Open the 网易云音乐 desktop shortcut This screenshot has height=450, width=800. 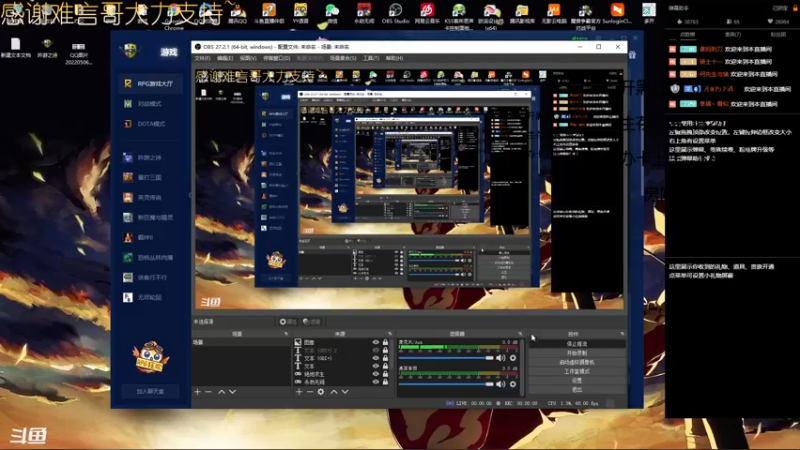click(427, 13)
